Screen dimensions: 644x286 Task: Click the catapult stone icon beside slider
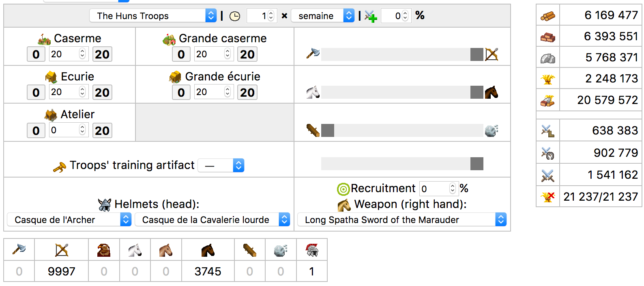(x=492, y=130)
